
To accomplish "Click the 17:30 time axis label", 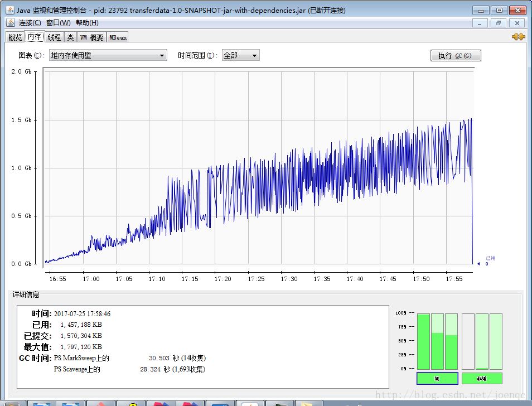I will click(x=289, y=279).
